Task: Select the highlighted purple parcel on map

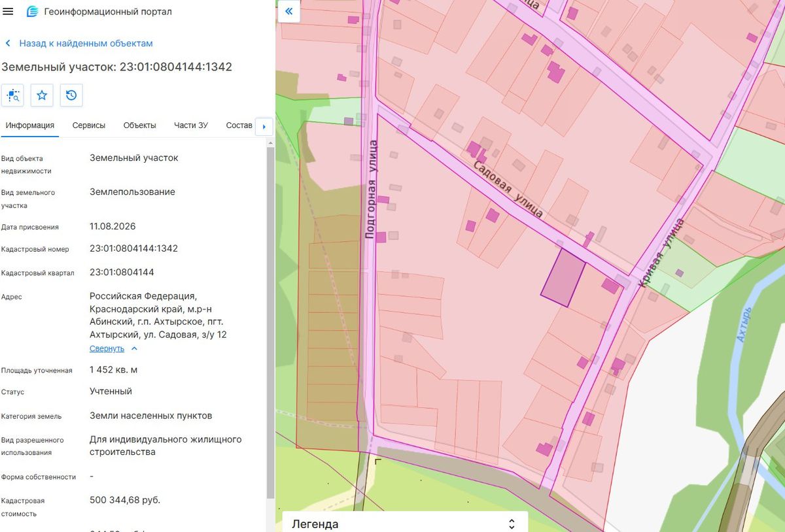Action: pyautogui.click(x=563, y=278)
